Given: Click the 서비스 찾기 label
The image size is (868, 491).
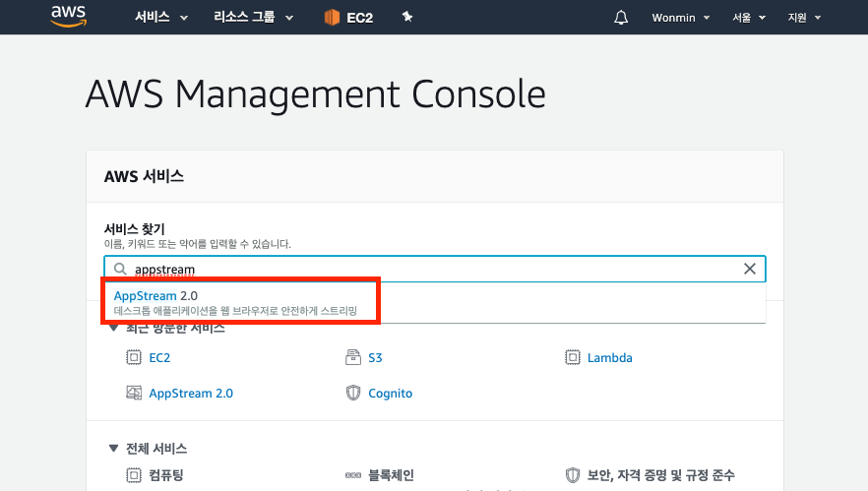Looking at the screenshot, I should (135, 228).
